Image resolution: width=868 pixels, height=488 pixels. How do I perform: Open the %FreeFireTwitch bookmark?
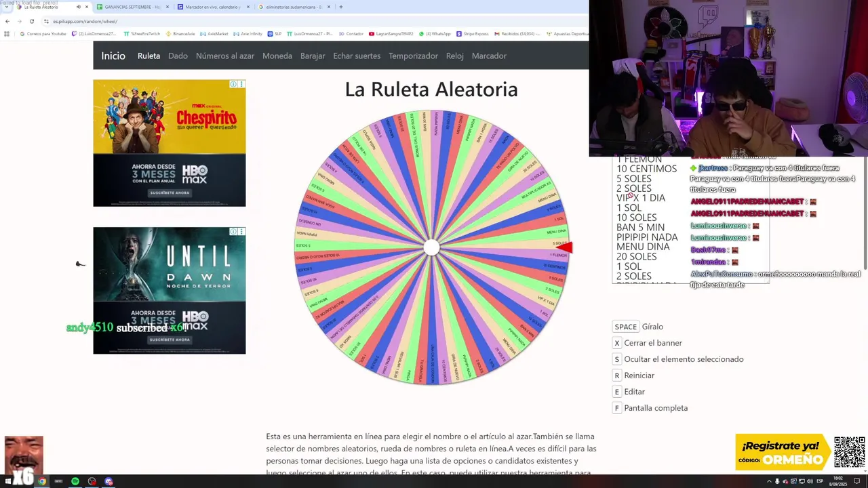pyautogui.click(x=141, y=34)
